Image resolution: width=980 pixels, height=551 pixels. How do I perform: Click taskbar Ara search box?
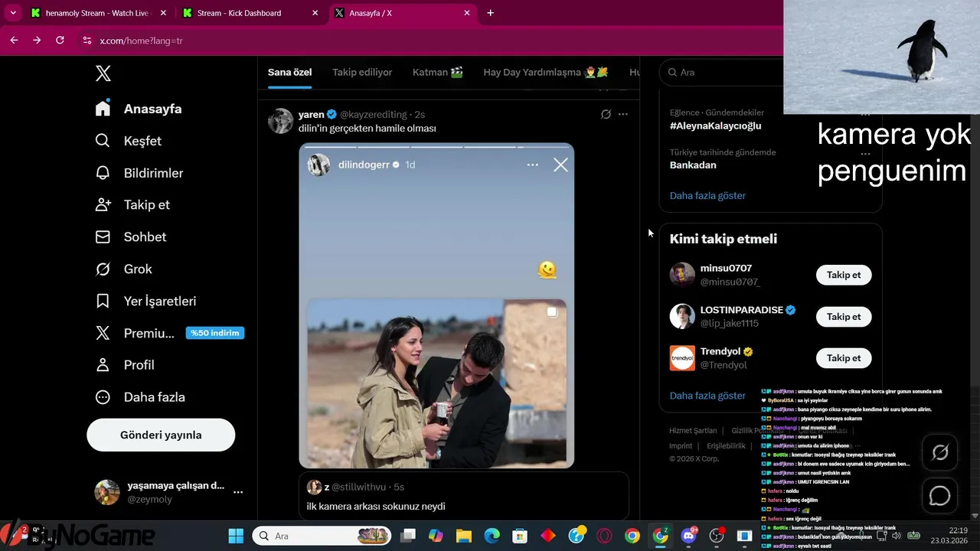click(x=322, y=536)
